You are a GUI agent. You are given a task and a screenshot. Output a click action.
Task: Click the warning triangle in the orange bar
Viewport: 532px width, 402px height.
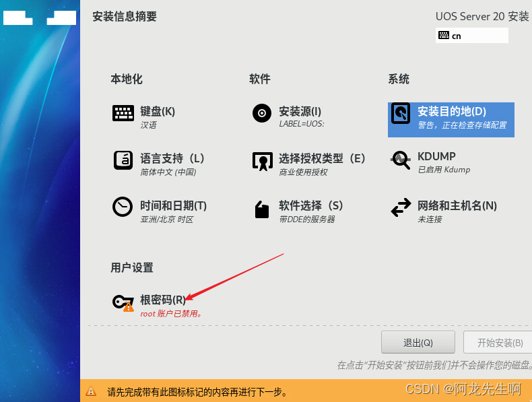point(91,391)
